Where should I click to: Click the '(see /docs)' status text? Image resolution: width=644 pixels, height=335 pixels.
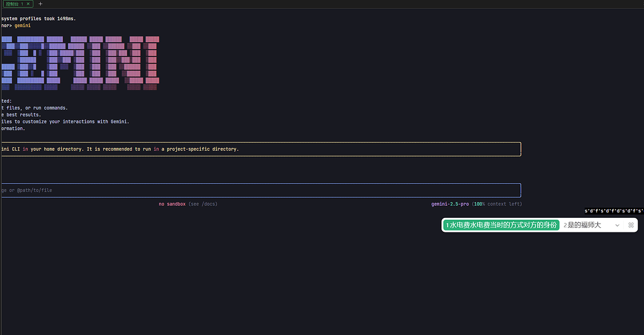tap(203, 204)
